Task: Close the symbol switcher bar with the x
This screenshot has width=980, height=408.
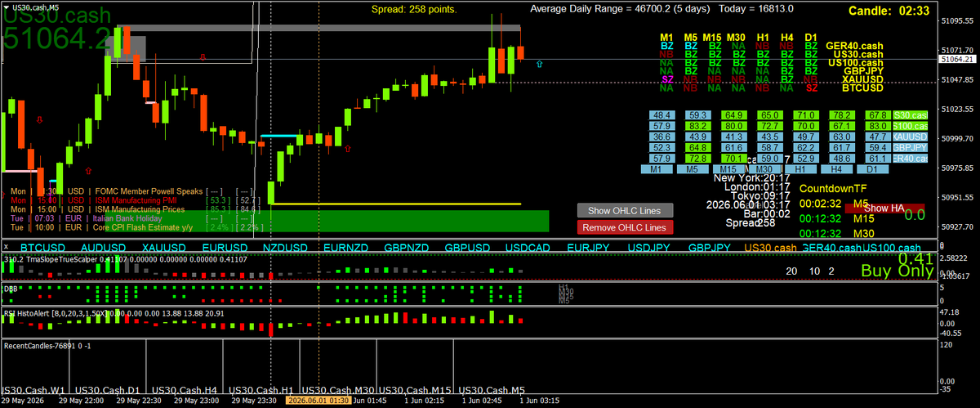Action: point(6,247)
